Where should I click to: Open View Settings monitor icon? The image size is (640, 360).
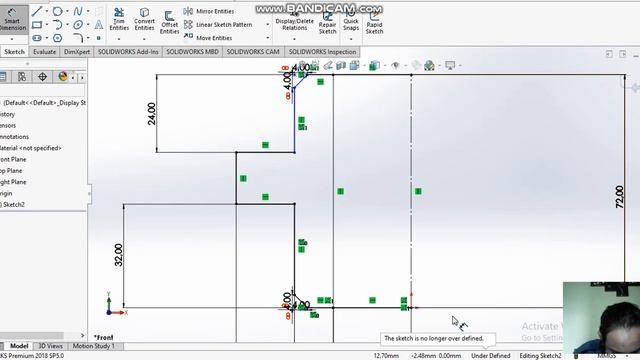[450, 65]
